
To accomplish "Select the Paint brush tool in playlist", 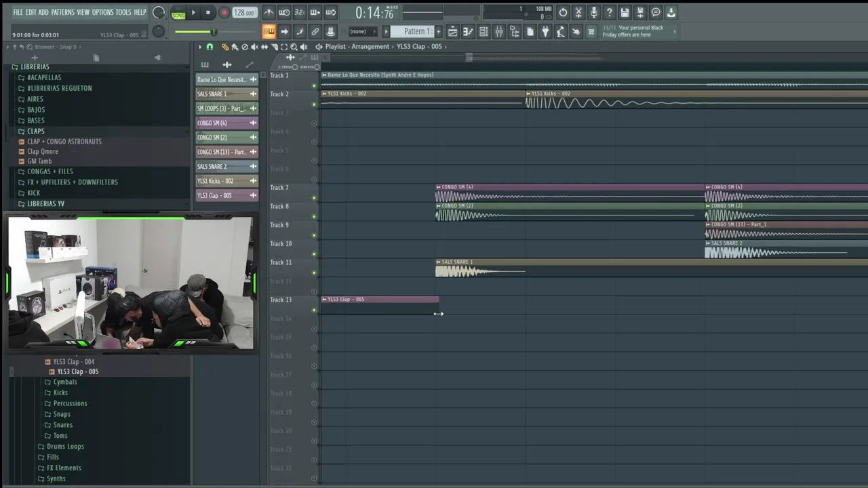I will coord(235,47).
